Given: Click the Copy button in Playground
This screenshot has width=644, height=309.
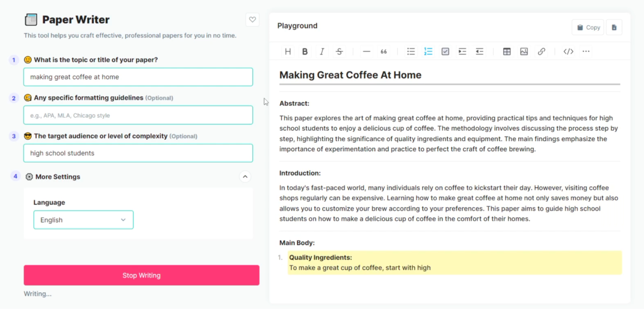Looking at the screenshot, I should click(x=588, y=27).
